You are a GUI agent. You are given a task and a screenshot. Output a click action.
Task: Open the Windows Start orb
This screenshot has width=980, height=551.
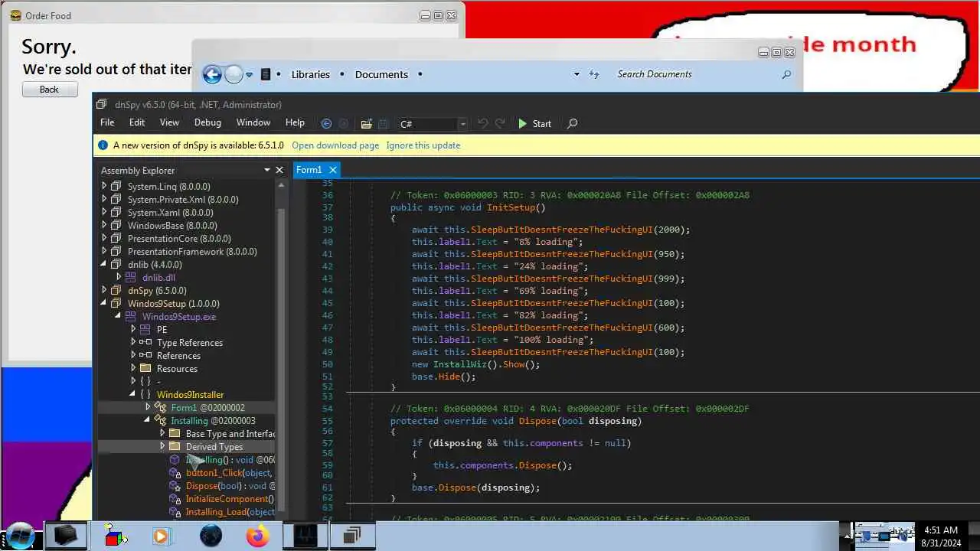[21, 535]
